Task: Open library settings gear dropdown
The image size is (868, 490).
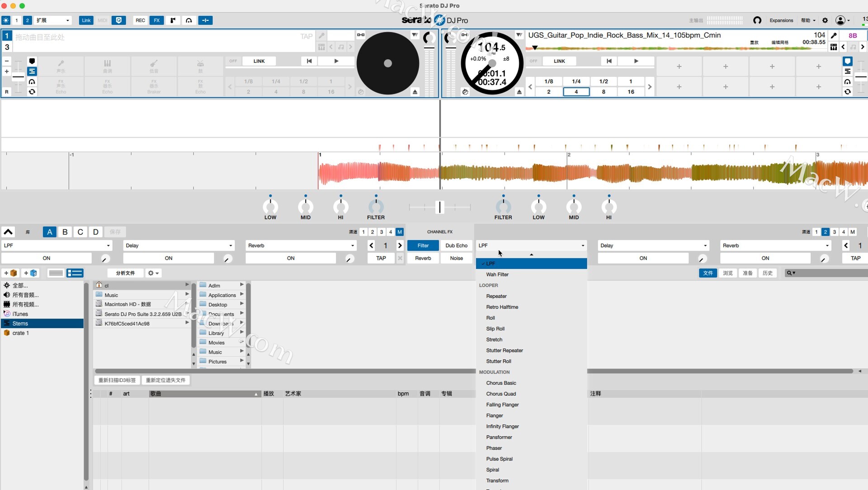Action: [153, 273]
